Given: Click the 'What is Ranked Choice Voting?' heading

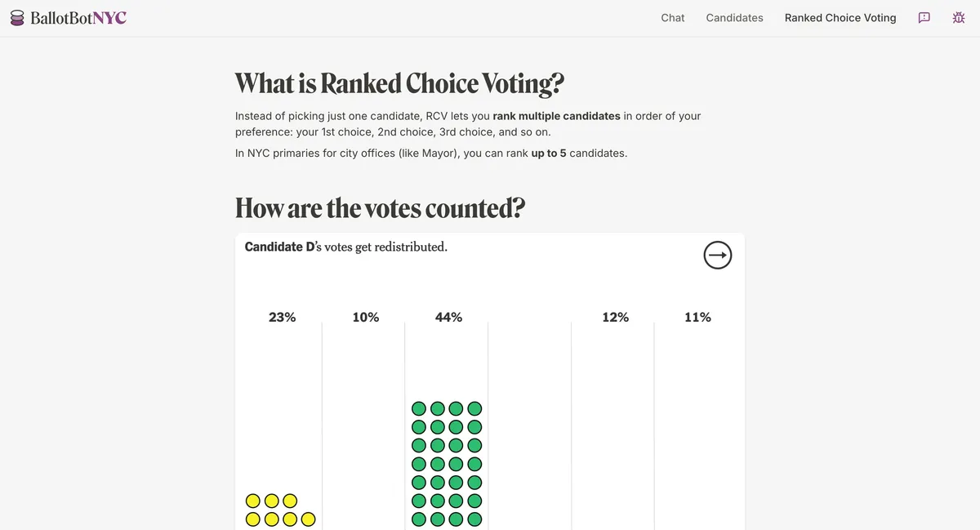Looking at the screenshot, I should (x=399, y=83).
